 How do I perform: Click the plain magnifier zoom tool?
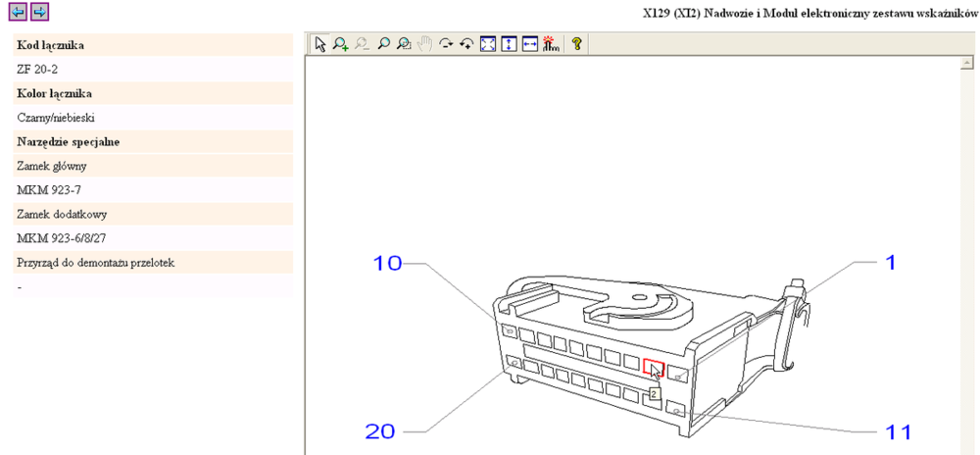pos(383,44)
